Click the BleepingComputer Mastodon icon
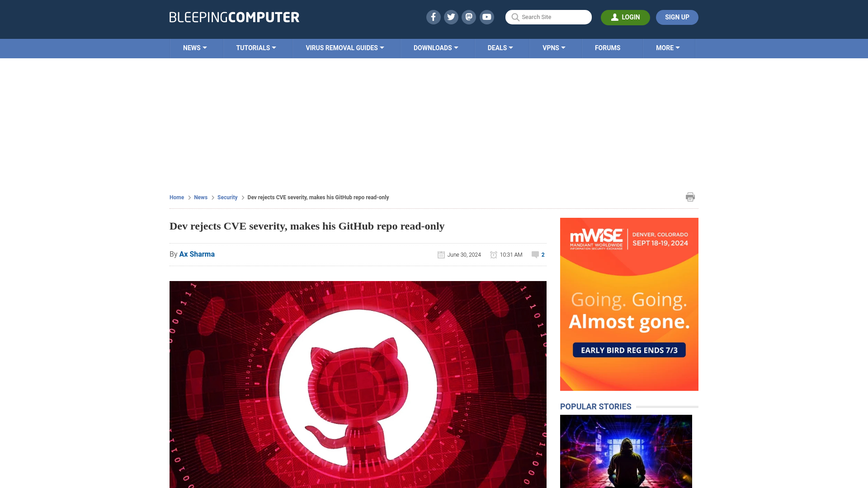The height and width of the screenshot is (488, 868). 469,17
